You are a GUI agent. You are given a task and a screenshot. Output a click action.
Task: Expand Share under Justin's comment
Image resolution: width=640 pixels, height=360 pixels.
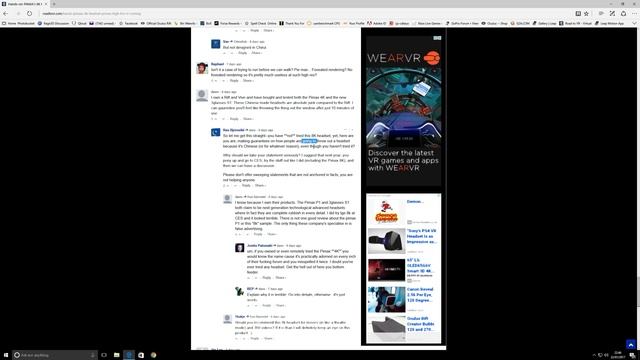point(280,278)
